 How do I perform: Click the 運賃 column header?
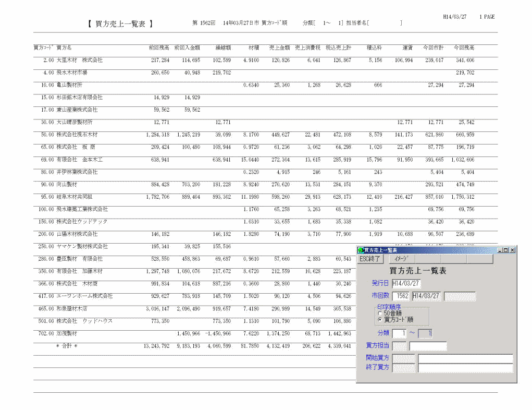[x=408, y=47]
